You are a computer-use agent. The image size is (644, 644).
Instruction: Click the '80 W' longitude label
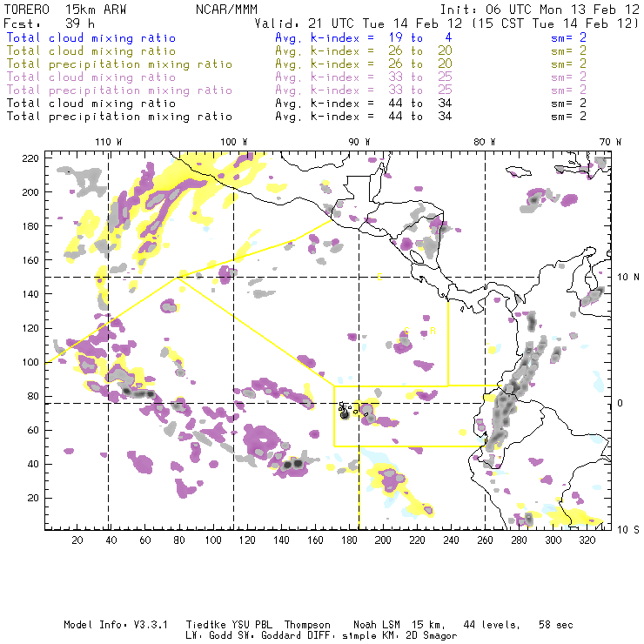pos(484,142)
